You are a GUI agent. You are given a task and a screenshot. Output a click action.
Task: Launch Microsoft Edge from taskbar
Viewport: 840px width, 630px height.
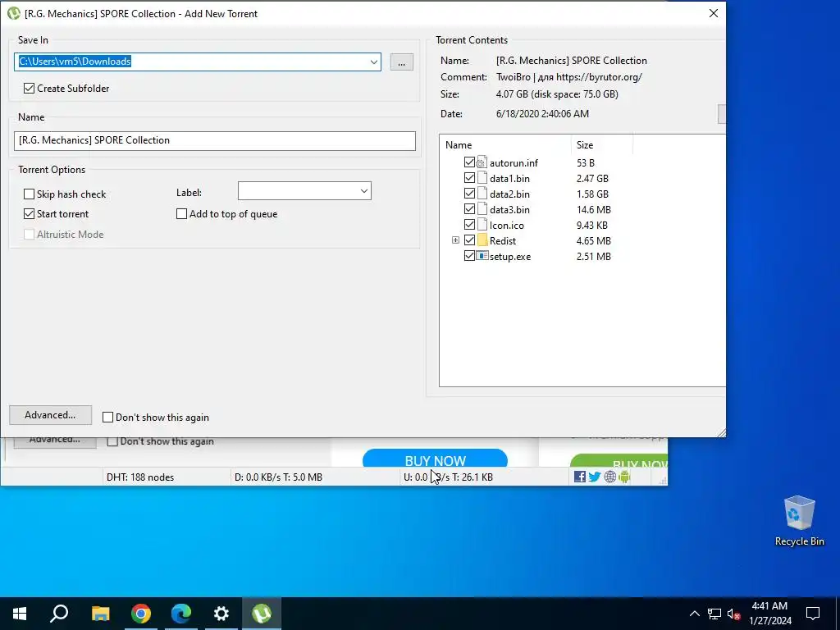point(181,614)
